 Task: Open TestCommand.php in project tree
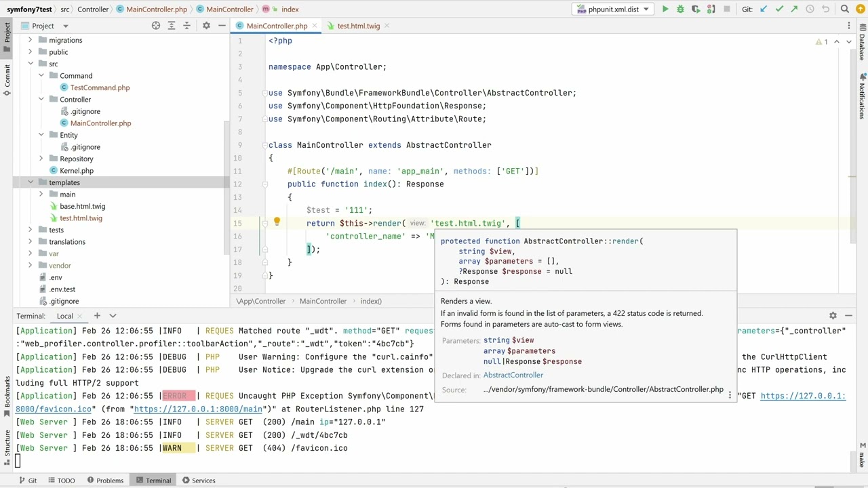(x=100, y=87)
